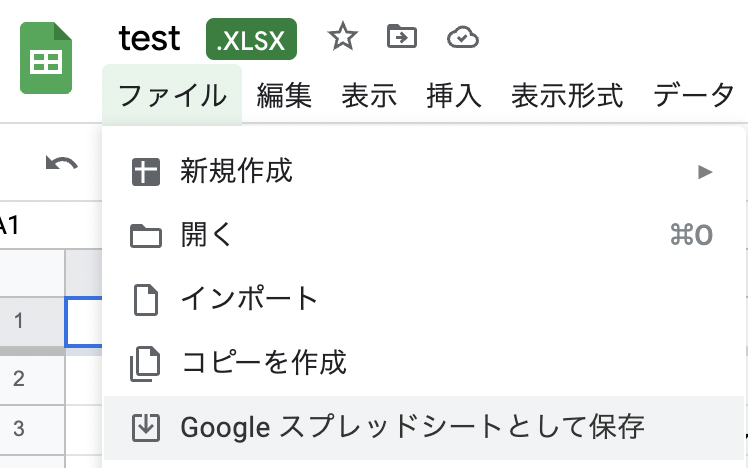
Task: Open the データ menu
Action: point(693,95)
